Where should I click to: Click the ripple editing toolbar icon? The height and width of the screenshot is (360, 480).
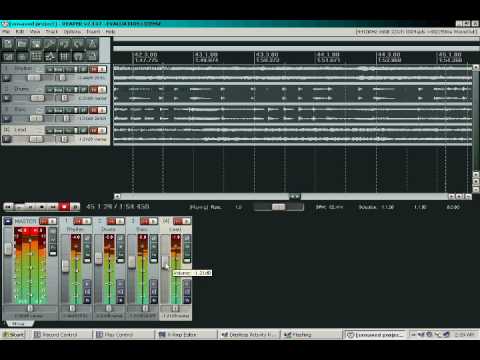coord(36,56)
